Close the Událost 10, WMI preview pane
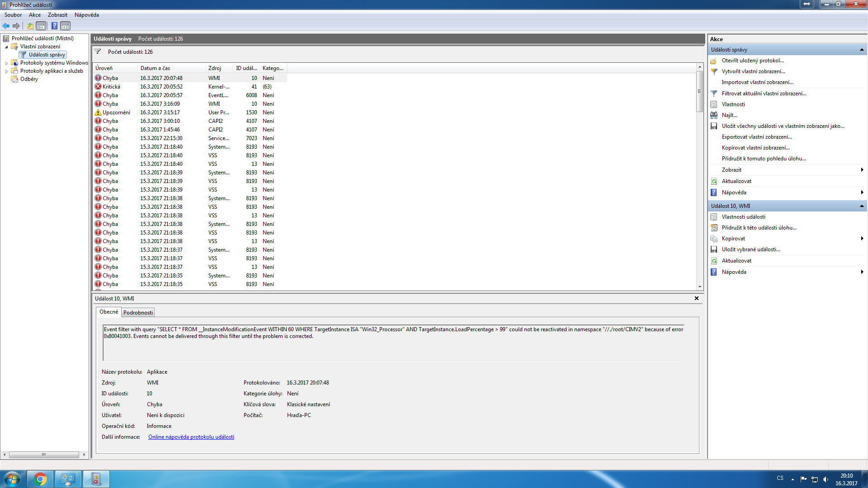 696,298
